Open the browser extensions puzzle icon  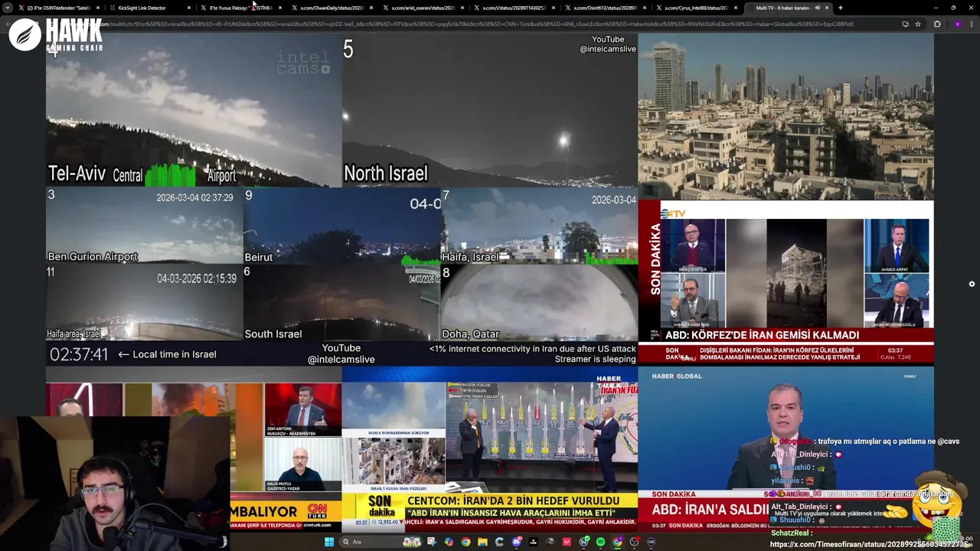[x=937, y=24]
